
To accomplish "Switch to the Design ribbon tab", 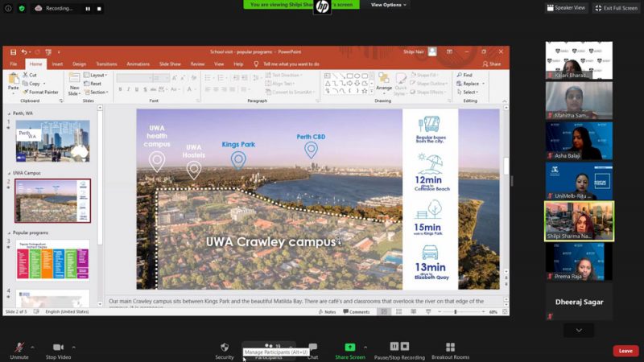I will (79, 64).
